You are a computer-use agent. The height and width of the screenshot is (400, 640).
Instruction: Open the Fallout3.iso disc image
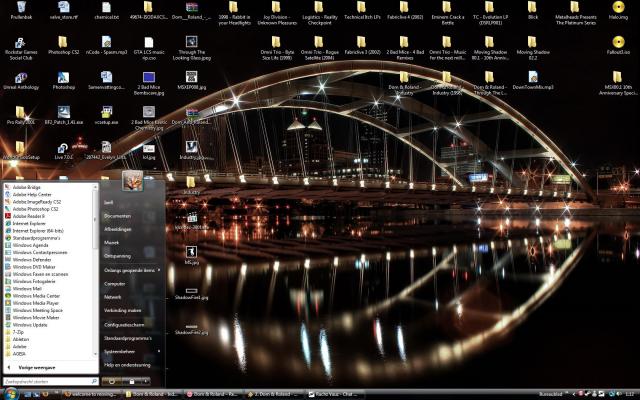click(x=617, y=42)
